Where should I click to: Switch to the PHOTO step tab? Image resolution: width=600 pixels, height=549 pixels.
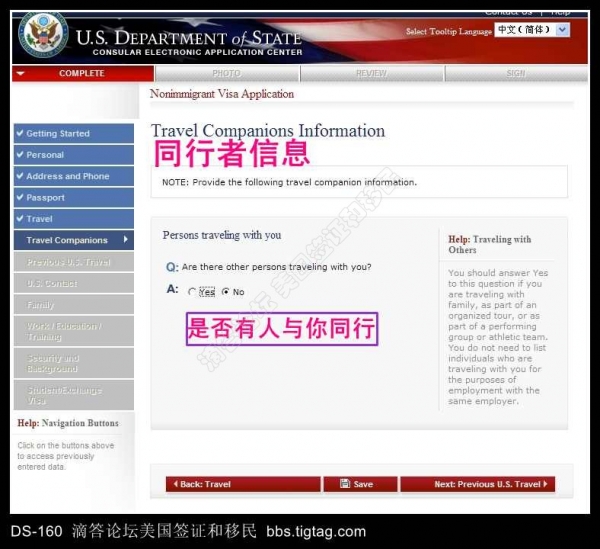[x=227, y=74]
